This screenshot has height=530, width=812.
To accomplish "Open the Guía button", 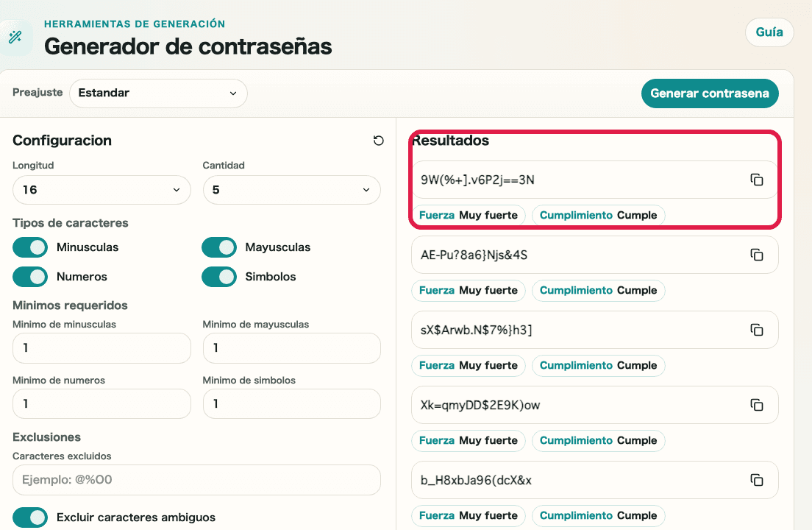I will (769, 32).
